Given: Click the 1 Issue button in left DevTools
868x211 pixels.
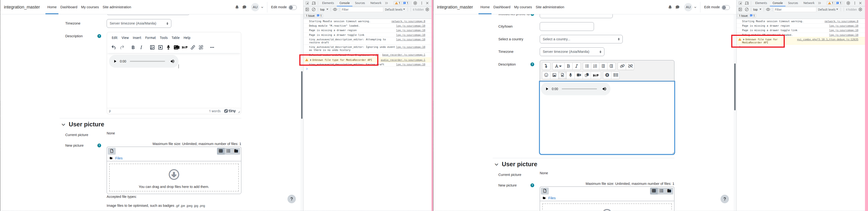Looking at the screenshot, I should tap(314, 16).
